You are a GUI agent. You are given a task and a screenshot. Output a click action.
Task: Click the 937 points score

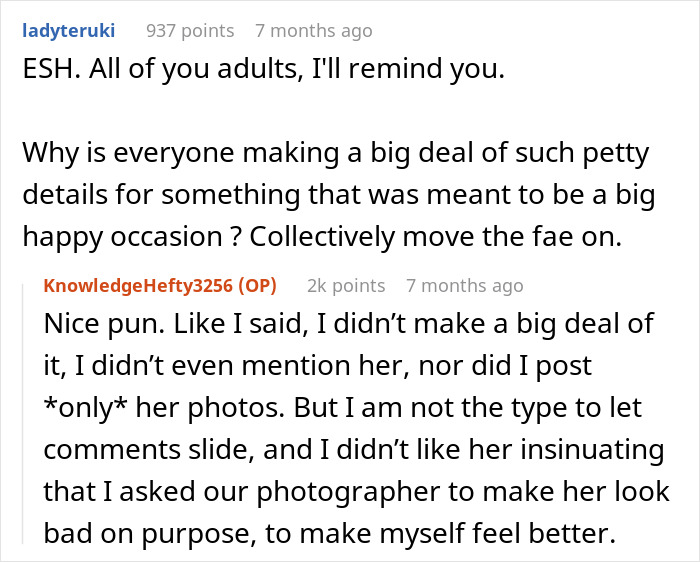click(x=190, y=31)
